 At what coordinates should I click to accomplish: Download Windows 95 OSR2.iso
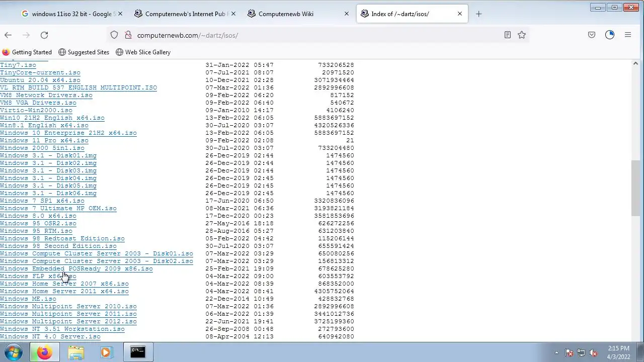[x=38, y=223]
